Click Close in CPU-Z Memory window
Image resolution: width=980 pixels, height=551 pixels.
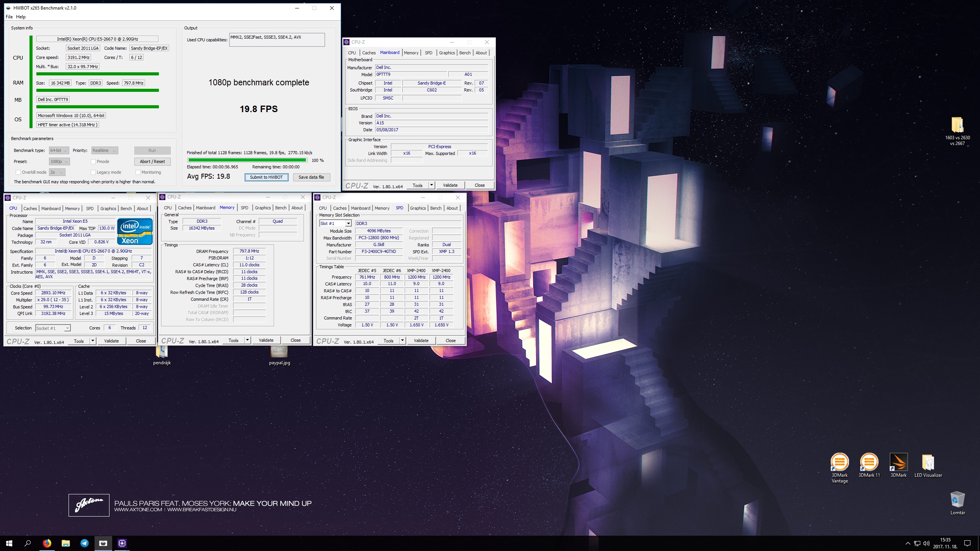pos(296,340)
